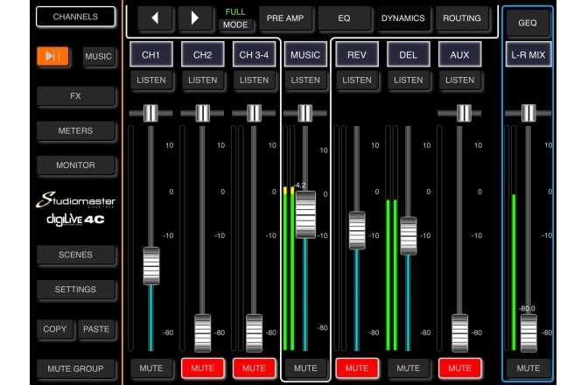Open the CHANNELS view

pos(75,17)
